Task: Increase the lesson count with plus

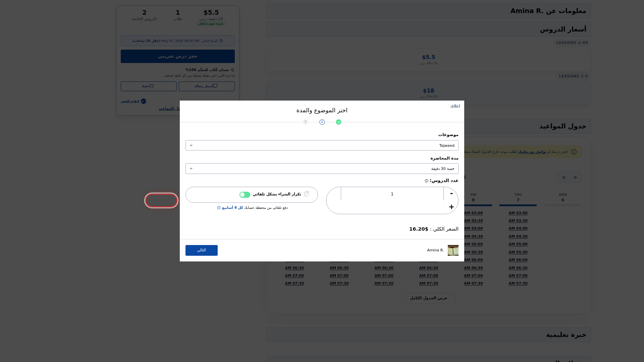Action: [x=451, y=207]
